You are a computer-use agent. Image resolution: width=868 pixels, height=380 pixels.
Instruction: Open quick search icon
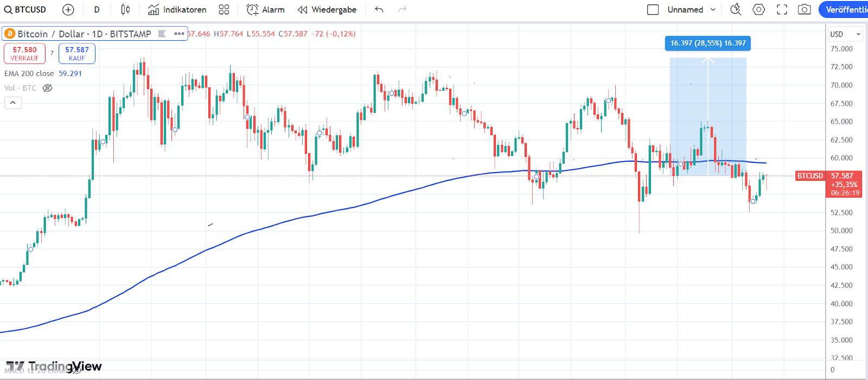click(736, 10)
